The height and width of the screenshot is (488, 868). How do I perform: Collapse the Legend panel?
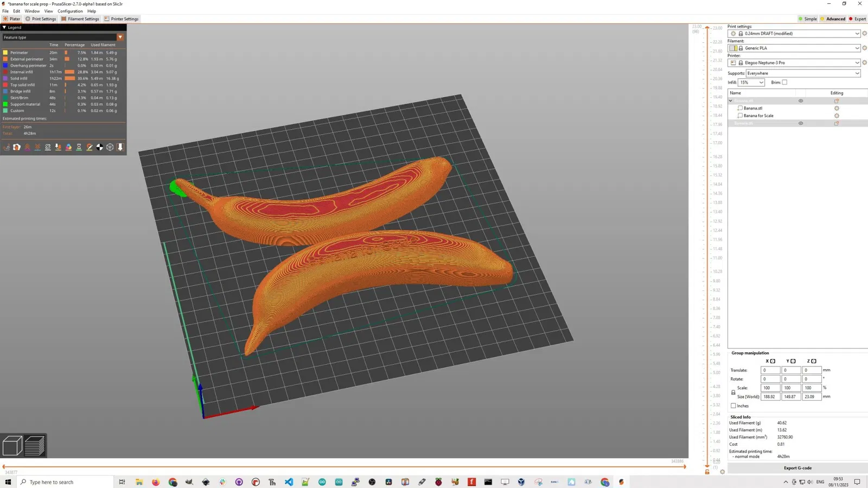tap(4, 27)
